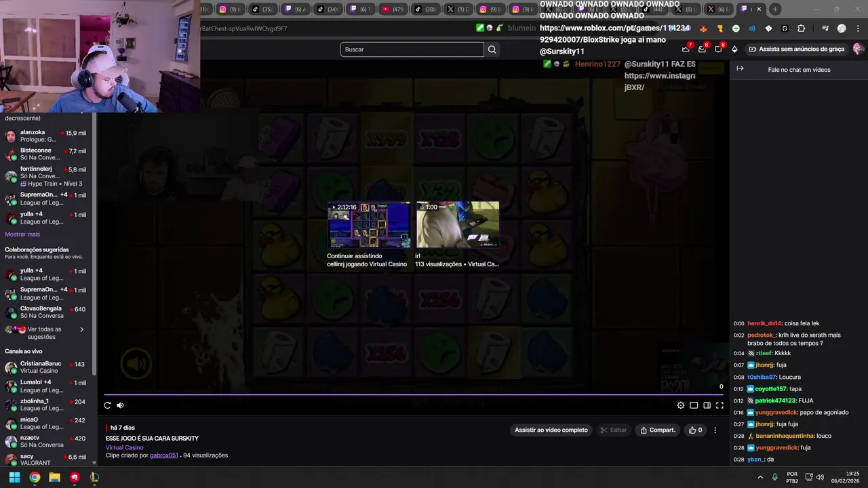Screen dimensions: 868x488
Task: Open ClovaoBengala suggested channel
Action: 46,312
